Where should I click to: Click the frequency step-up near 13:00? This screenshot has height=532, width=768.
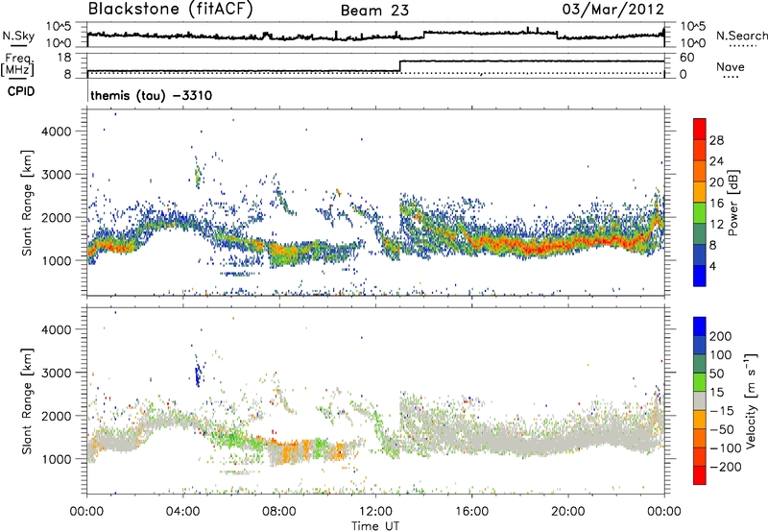click(x=400, y=66)
